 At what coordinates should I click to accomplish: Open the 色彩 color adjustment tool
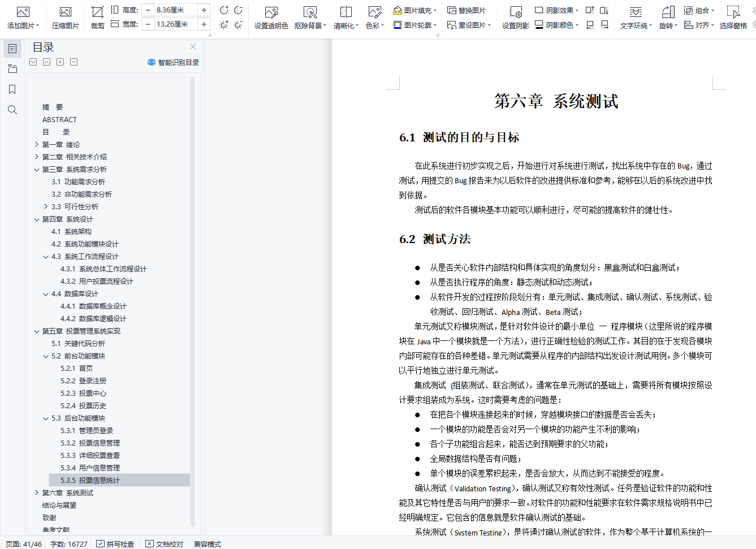click(x=375, y=18)
